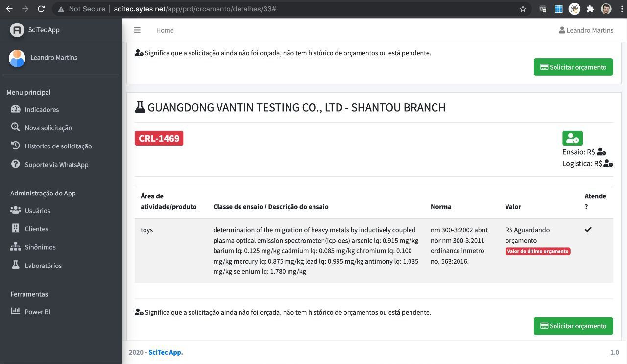
Task: Toggle the sidebar hamburger menu
Action: pos(137,30)
